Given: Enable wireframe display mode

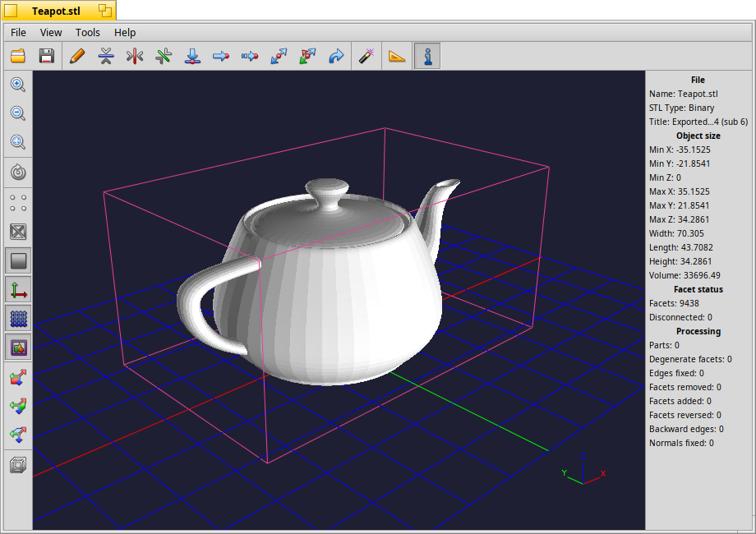Looking at the screenshot, I should (x=18, y=232).
